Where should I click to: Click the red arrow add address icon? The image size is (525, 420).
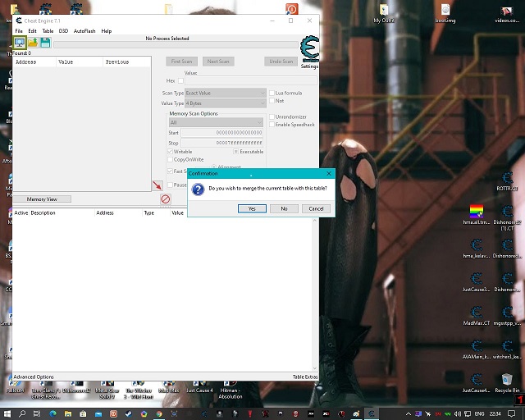[x=157, y=185]
